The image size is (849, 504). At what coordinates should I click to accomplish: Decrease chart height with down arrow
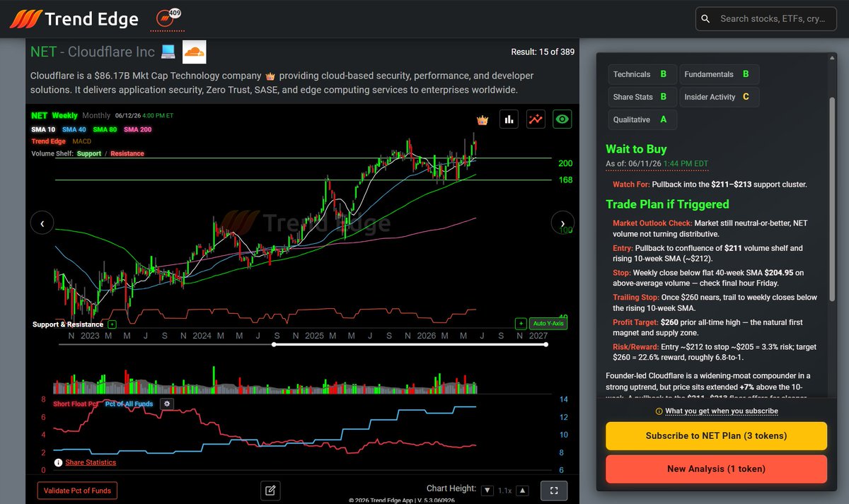point(487,491)
